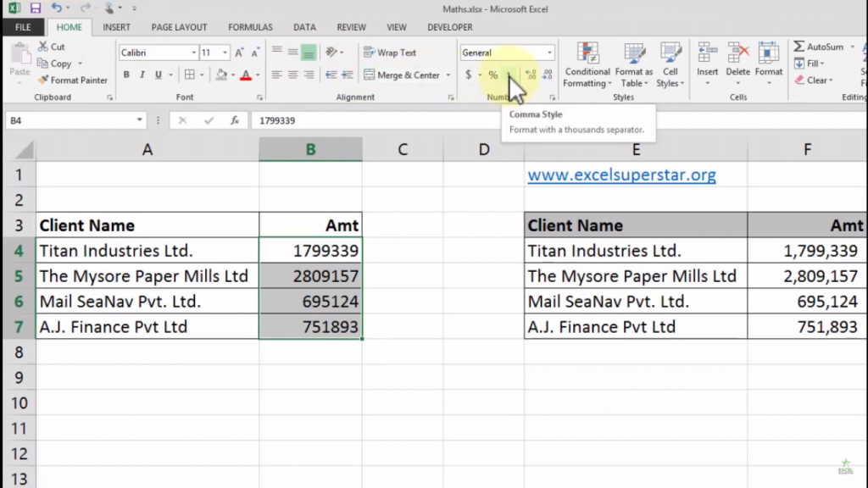868x488 pixels.
Task: Open the DEVELOPER ribbon tab
Action: click(x=449, y=26)
